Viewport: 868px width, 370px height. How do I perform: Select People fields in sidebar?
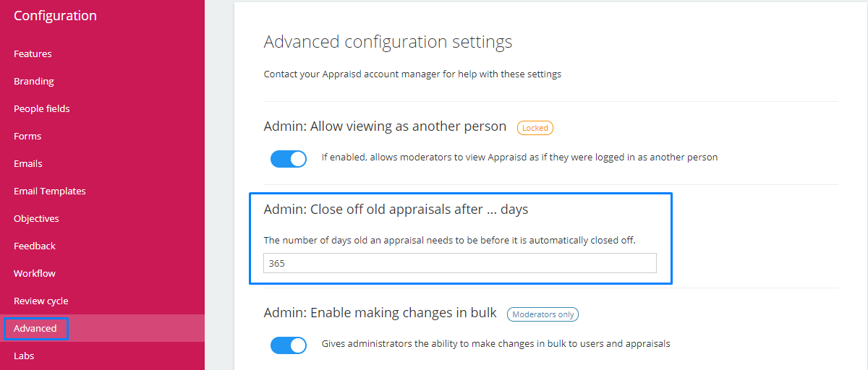[x=42, y=109]
